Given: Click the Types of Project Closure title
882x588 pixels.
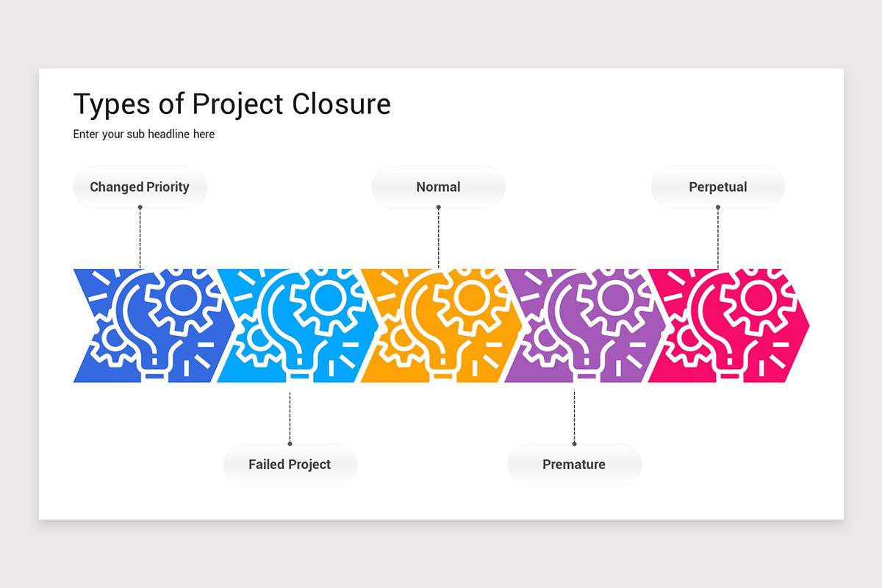Looking at the screenshot, I should [232, 104].
